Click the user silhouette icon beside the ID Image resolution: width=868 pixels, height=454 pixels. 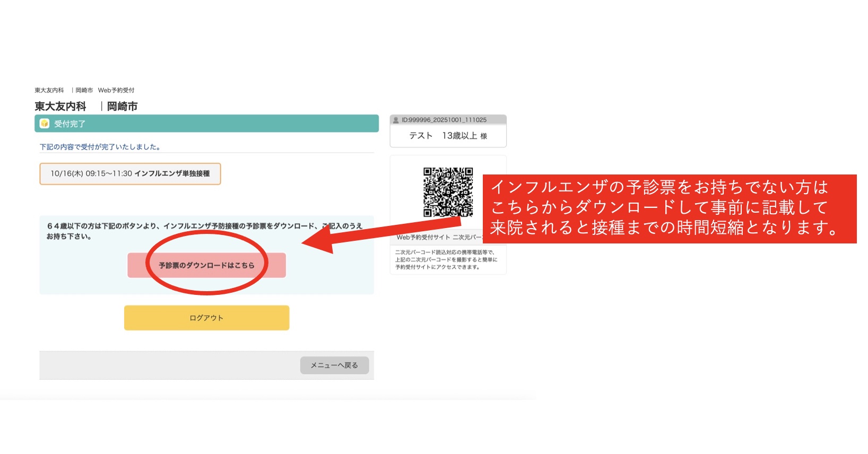pyautogui.click(x=396, y=120)
